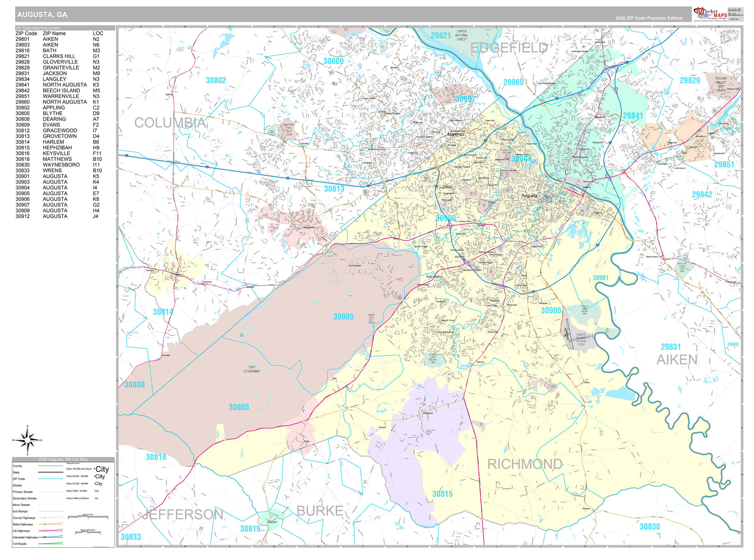
Task: Select the US Highways shield symbol in legend
Action: click(x=45, y=531)
